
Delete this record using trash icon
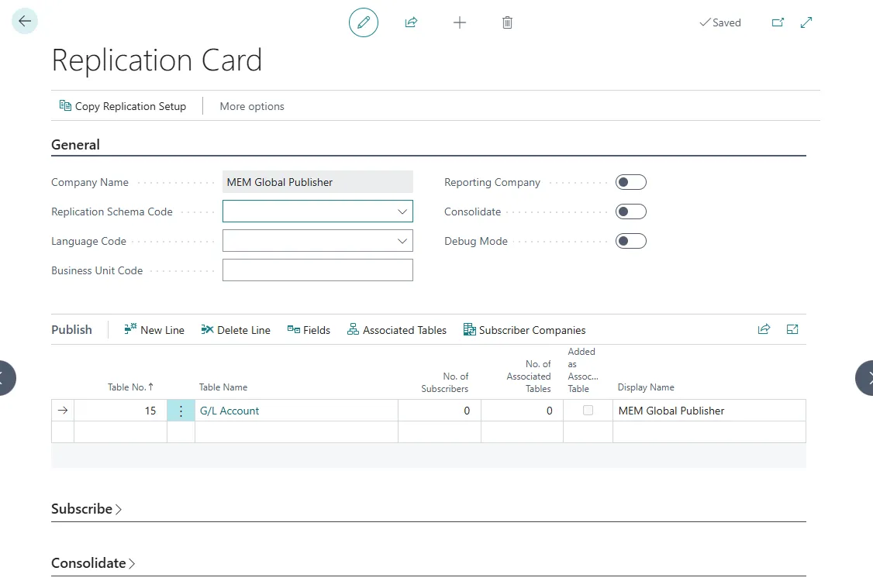pyautogui.click(x=507, y=22)
